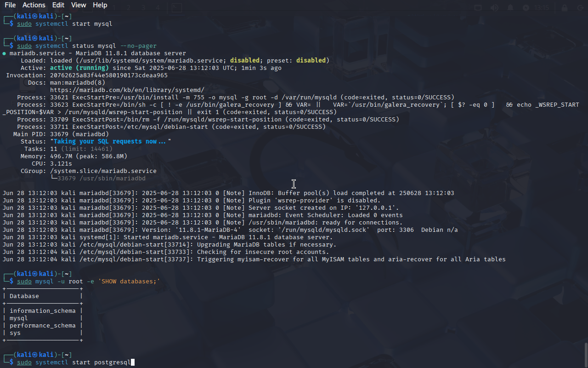
Task: Switch to workspace 3 in the panel
Action: [143, 8]
